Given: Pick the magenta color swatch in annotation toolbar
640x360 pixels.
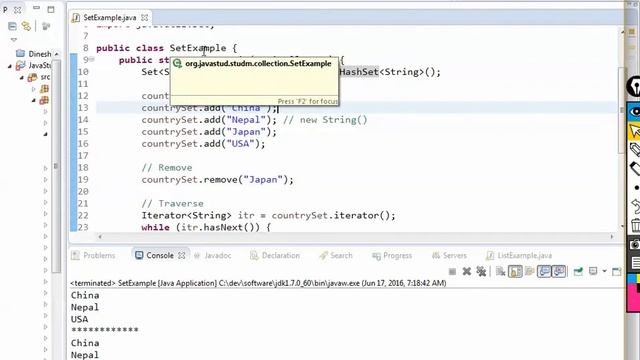Looking at the screenshot, I should (x=633, y=298).
